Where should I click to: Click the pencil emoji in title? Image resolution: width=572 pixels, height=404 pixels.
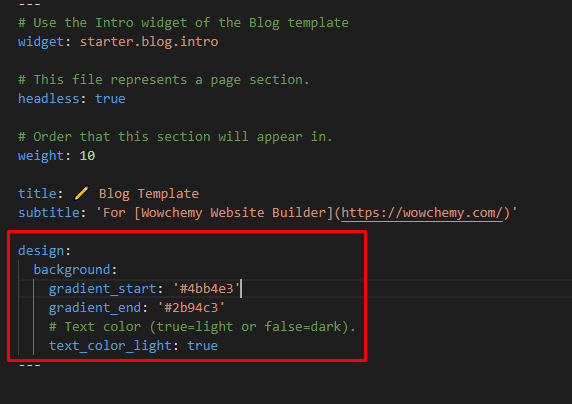81,193
